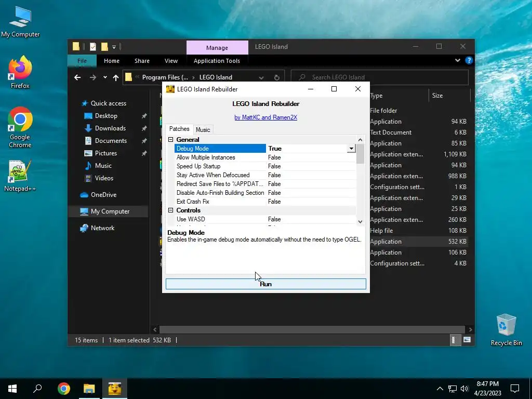Open the File menu in Explorer
532x399 pixels.
pos(82,61)
